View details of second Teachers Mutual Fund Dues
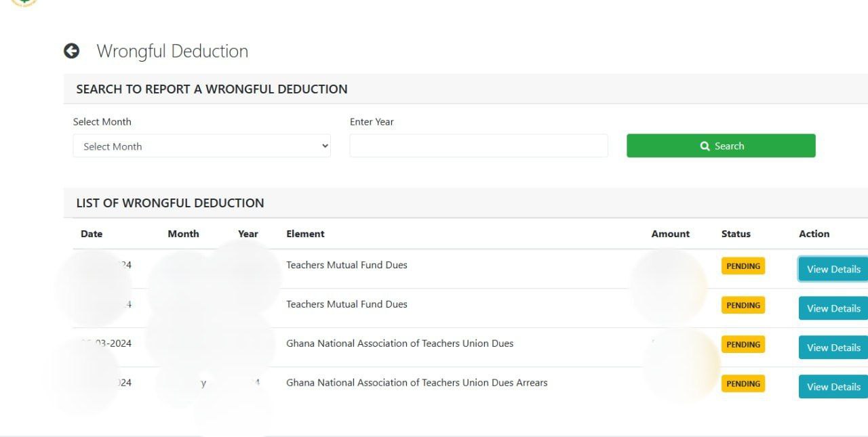Image resolution: width=868 pixels, height=437 pixels. coord(833,308)
